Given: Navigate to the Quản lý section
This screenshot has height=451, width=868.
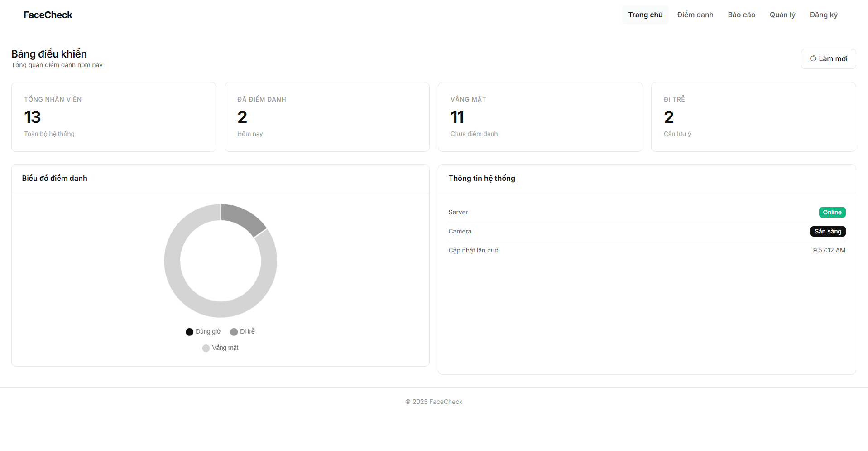Looking at the screenshot, I should (x=782, y=15).
